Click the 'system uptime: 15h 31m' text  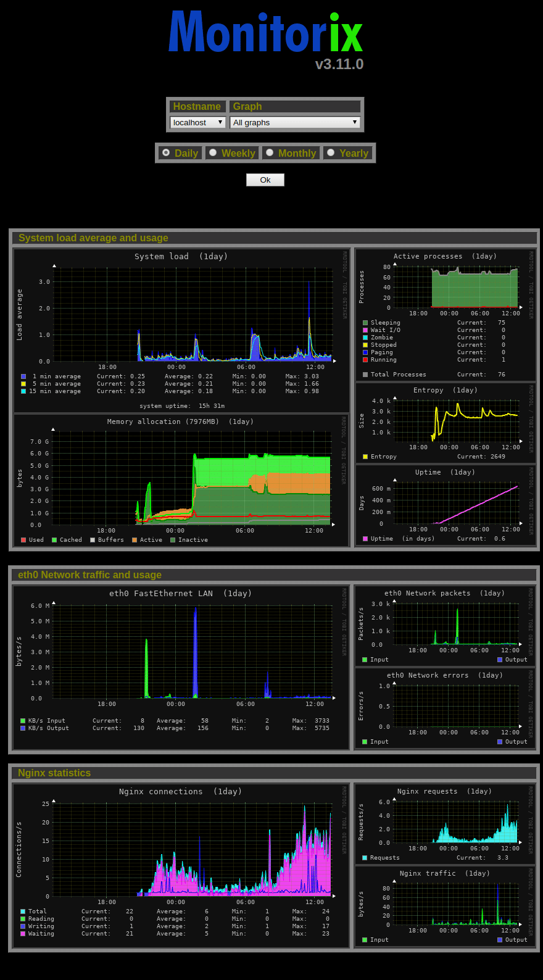(x=182, y=406)
